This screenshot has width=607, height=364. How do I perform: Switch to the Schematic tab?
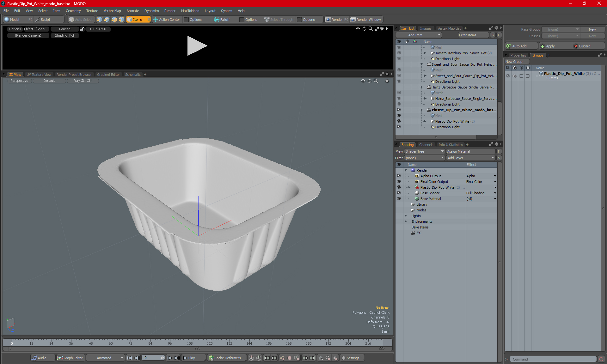(133, 75)
